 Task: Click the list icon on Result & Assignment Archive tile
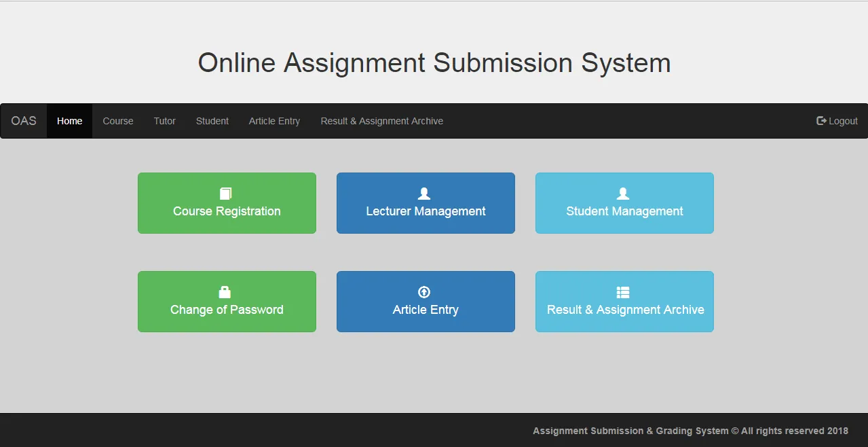point(623,292)
